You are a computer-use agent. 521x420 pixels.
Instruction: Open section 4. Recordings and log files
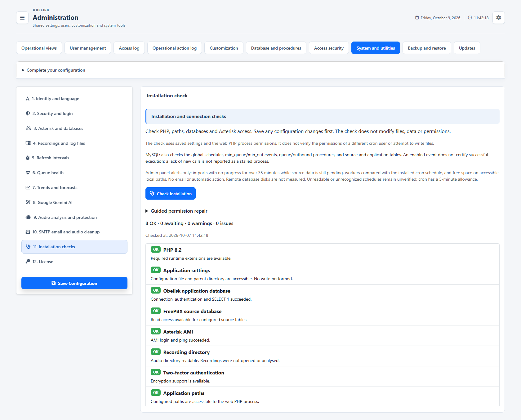[x=74, y=143]
